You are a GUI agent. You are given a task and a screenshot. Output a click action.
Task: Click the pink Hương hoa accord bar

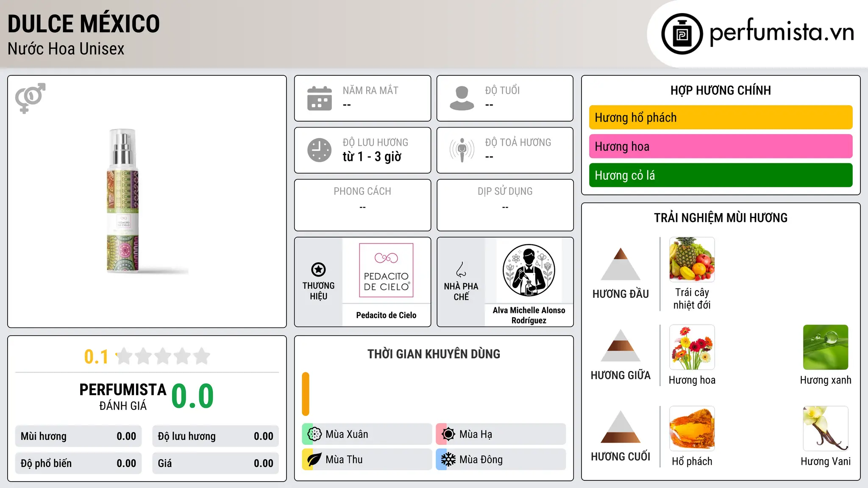point(721,146)
